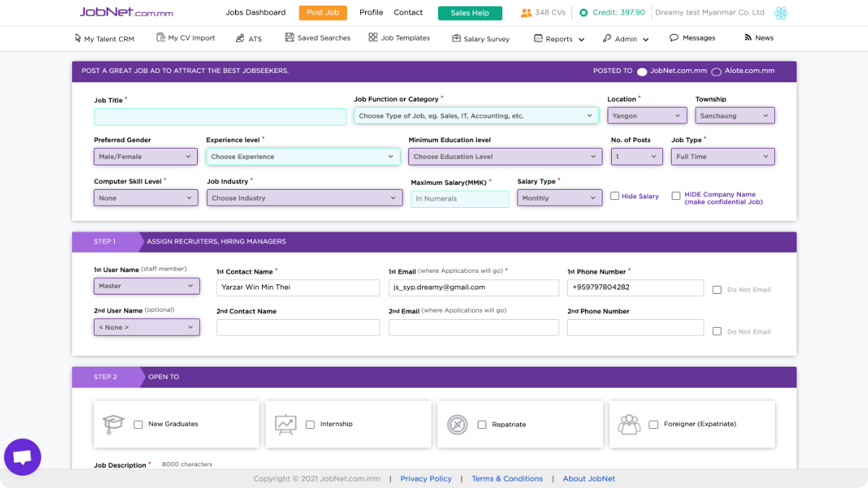This screenshot has height=488, width=868.
Task: Click the orange Post Job button
Action: 323,13
